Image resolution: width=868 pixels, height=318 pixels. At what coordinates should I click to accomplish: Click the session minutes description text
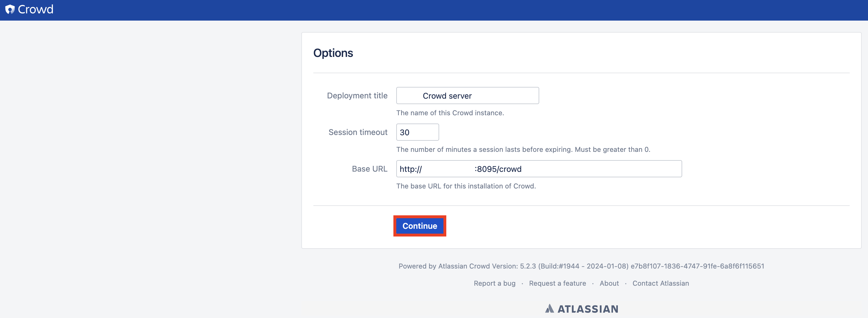[523, 150]
